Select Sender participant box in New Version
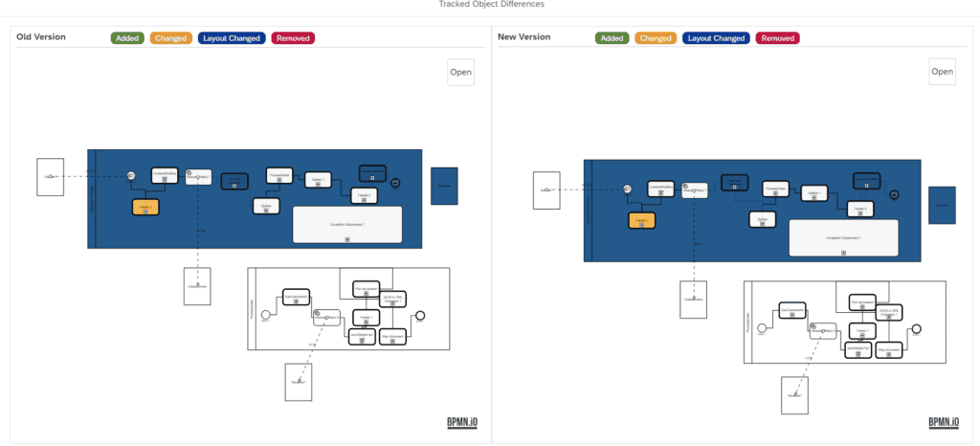This screenshot has width=980, height=446. click(546, 190)
